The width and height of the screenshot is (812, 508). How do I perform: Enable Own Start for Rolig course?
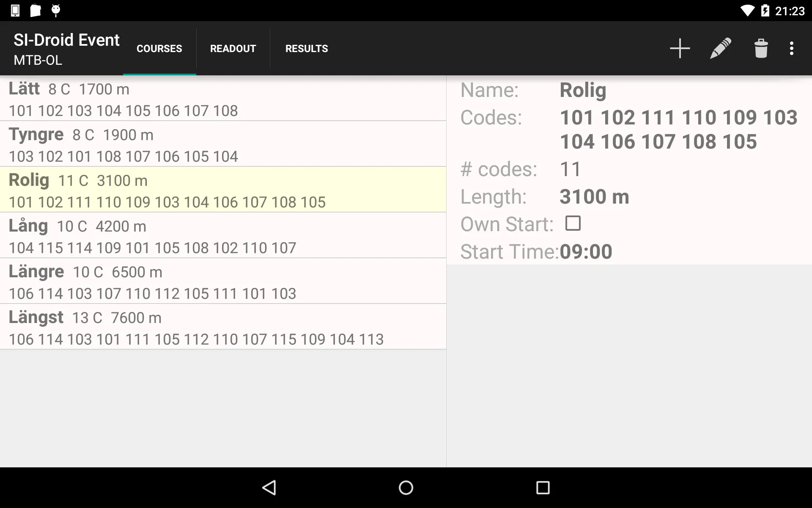click(x=573, y=224)
